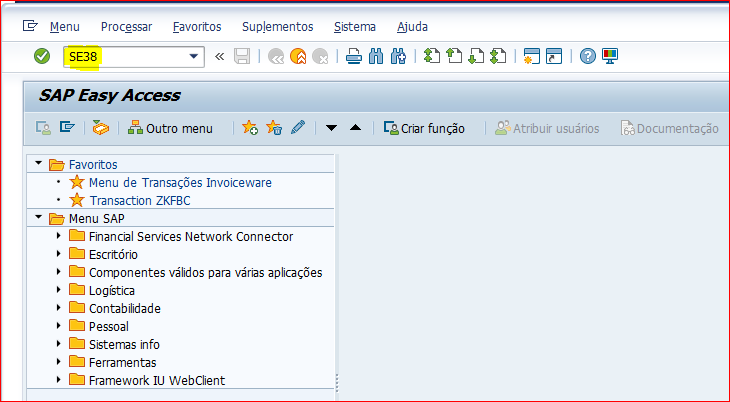The width and height of the screenshot is (730, 402).
Task: Go to last page icon
Action: [x=498, y=56]
